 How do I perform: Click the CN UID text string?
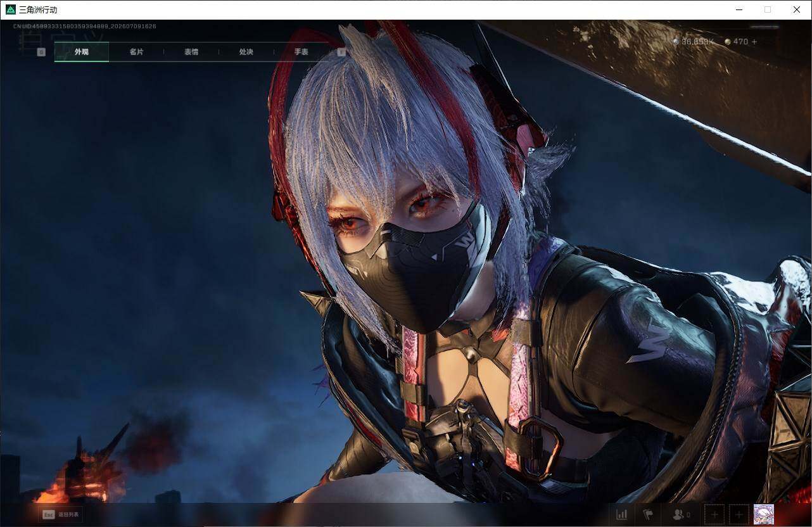pyautogui.click(x=85, y=27)
